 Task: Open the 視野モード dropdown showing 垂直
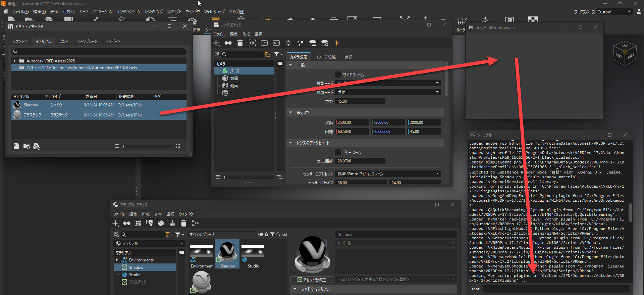(389, 92)
